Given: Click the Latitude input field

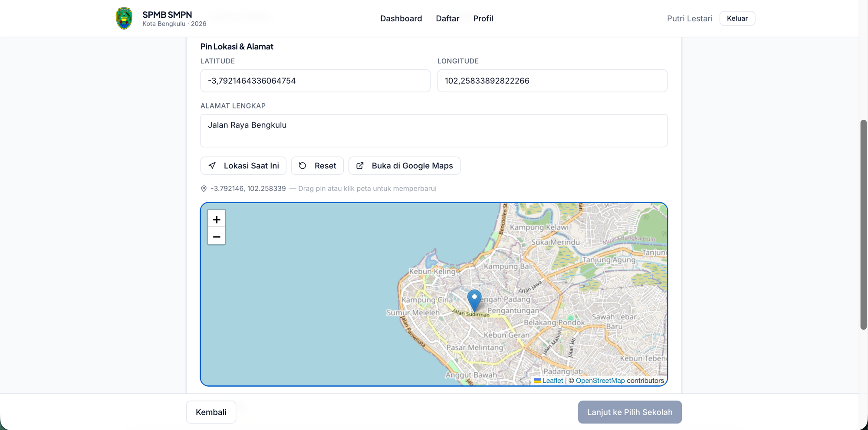Looking at the screenshot, I should (316, 81).
